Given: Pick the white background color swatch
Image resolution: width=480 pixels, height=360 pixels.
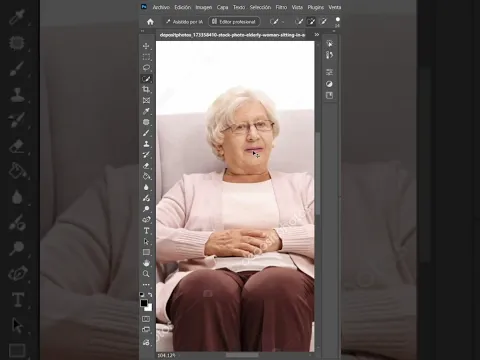Looking at the screenshot, I should tap(149, 308).
